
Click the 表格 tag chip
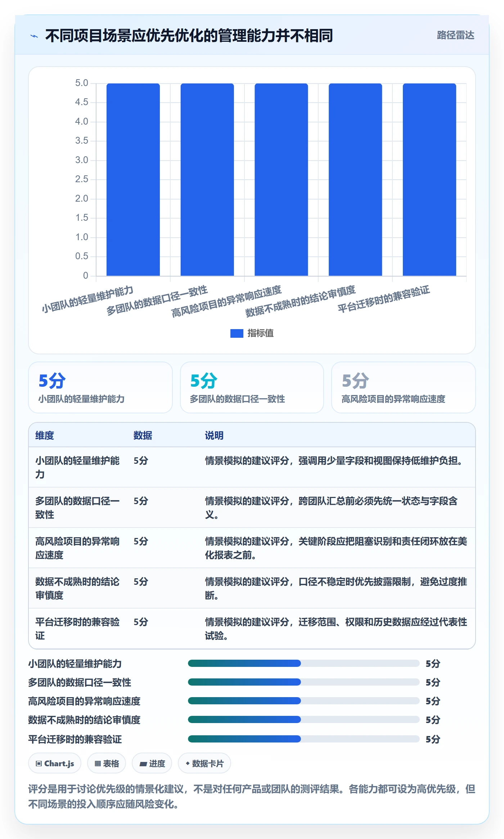pos(107,763)
